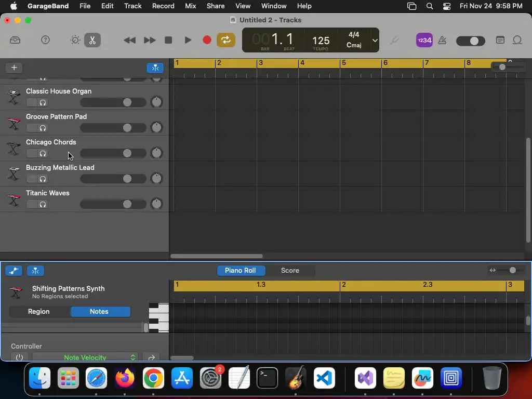Solo the Groove Pattern Pad track
The width and height of the screenshot is (532, 399).
[x=43, y=128]
